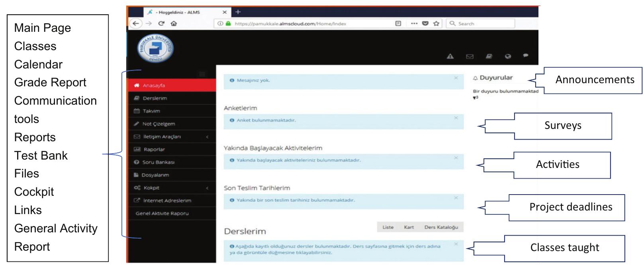The height and width of the screenshot is (265, 644).
Task: Click the green padlock security icon
Action: 228,23
